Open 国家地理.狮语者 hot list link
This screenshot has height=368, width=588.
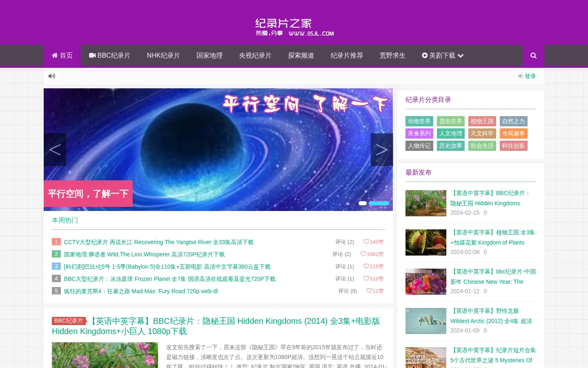[x=144, y=254]
